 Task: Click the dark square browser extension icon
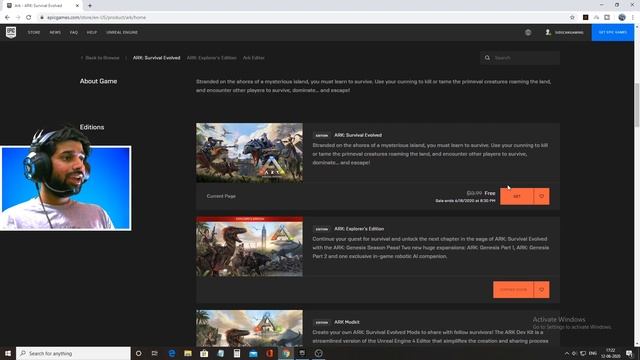tap(586, 18)
